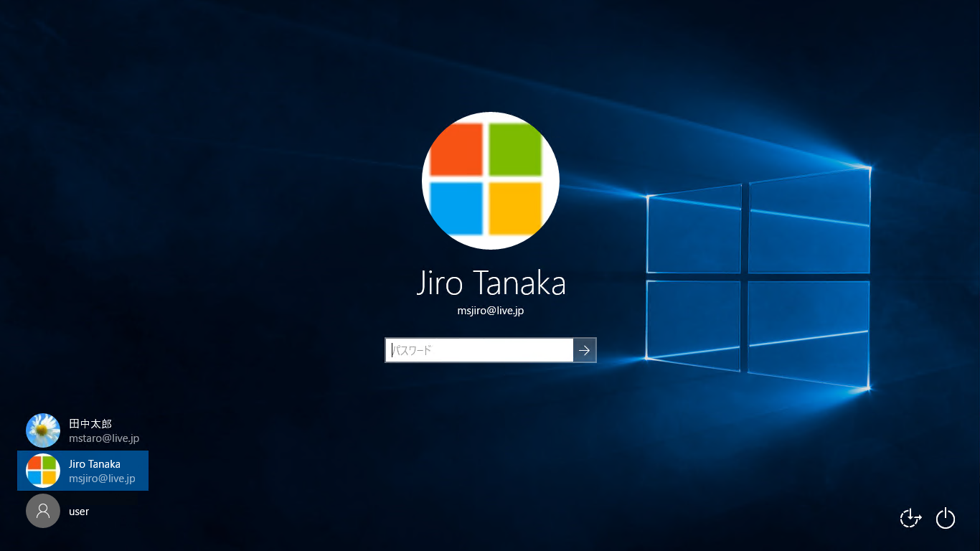Open the Ease of Access options icon
Image resolution: width=980 pixels, height=551 pixels.
(x=910, y=518)
